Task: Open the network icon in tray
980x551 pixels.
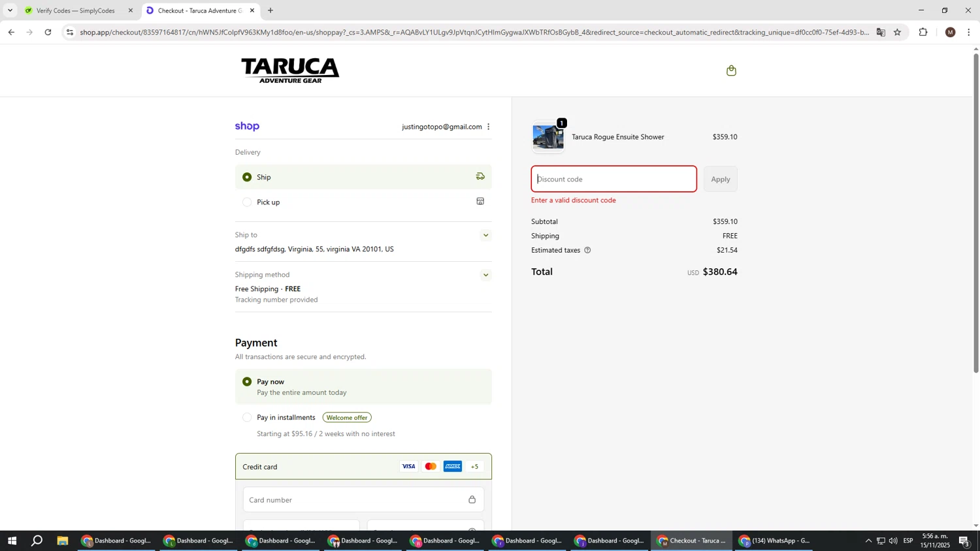Action: 881,541
